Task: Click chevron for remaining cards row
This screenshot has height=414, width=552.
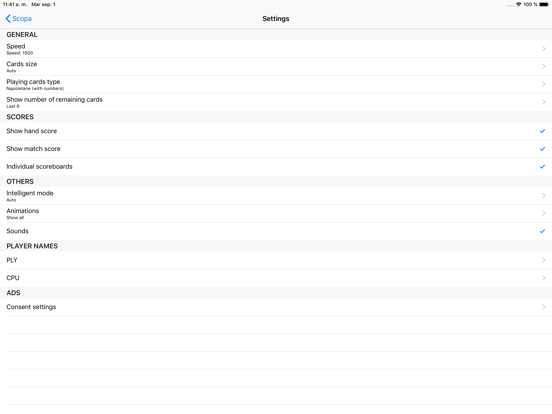Action: pyautogui.click(x=544, y=102)
